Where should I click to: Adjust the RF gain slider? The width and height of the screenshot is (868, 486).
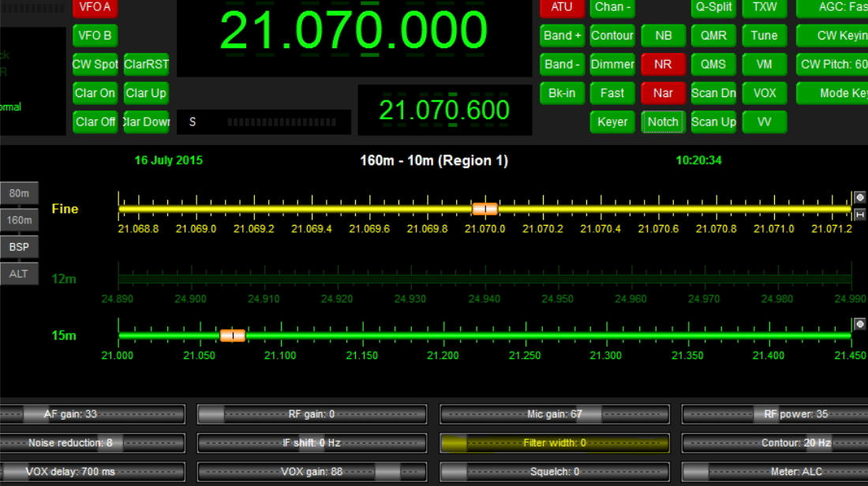click(x=312, y=414)
